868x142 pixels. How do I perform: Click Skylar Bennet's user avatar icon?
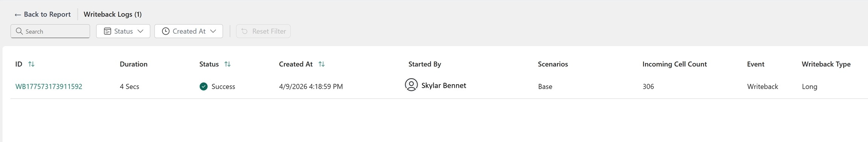[x=411, y=85]
